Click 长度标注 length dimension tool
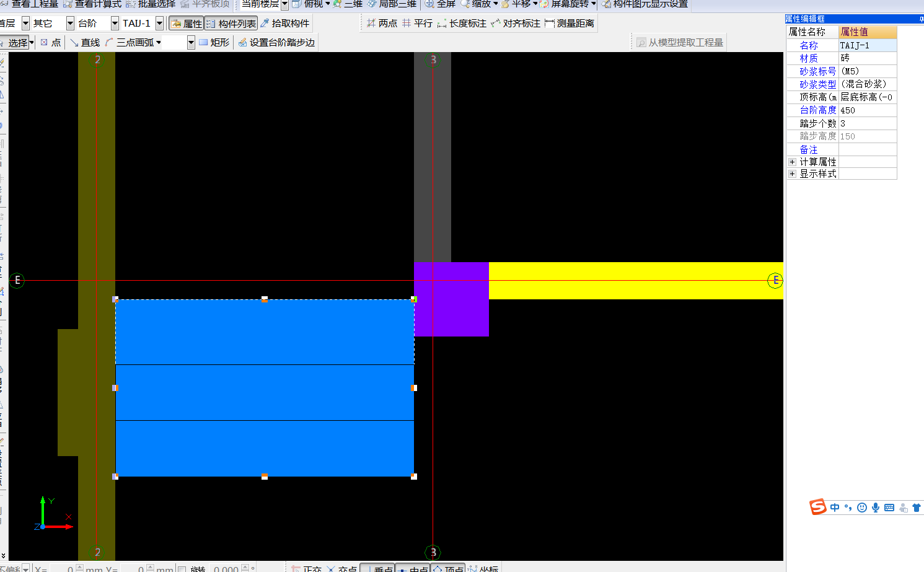924x572 pixels. [462, 24]
